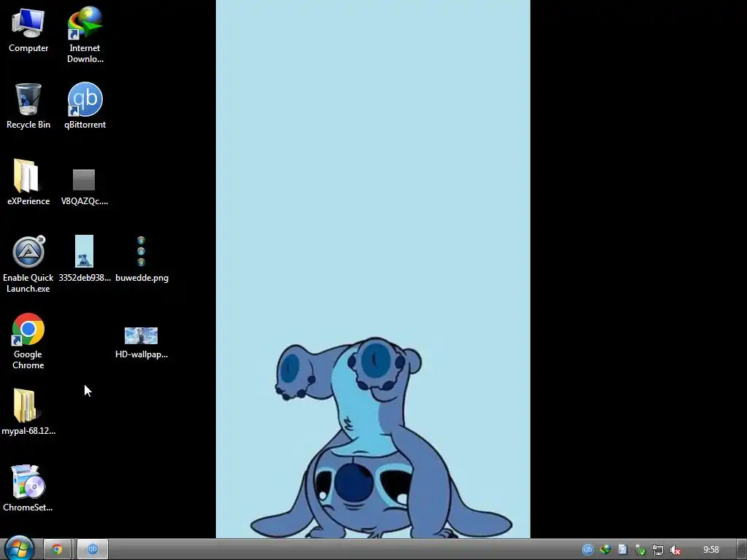Open the Windows Start menu
747x560 pixels.
19,548
